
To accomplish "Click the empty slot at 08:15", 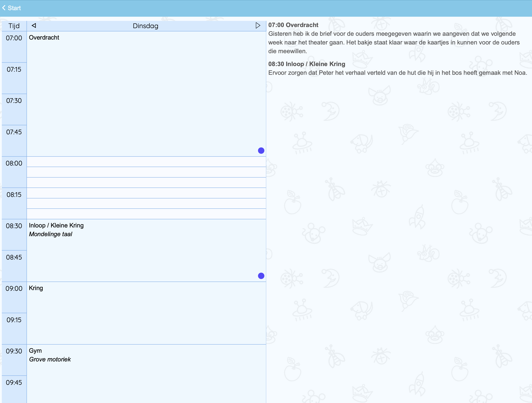I will 146,193.
